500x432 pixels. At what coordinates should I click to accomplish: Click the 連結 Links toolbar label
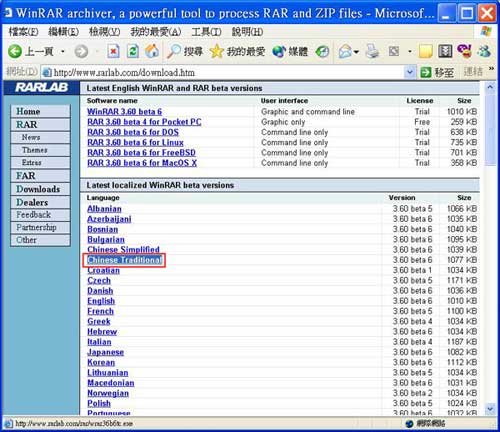[x=473, y=72]
